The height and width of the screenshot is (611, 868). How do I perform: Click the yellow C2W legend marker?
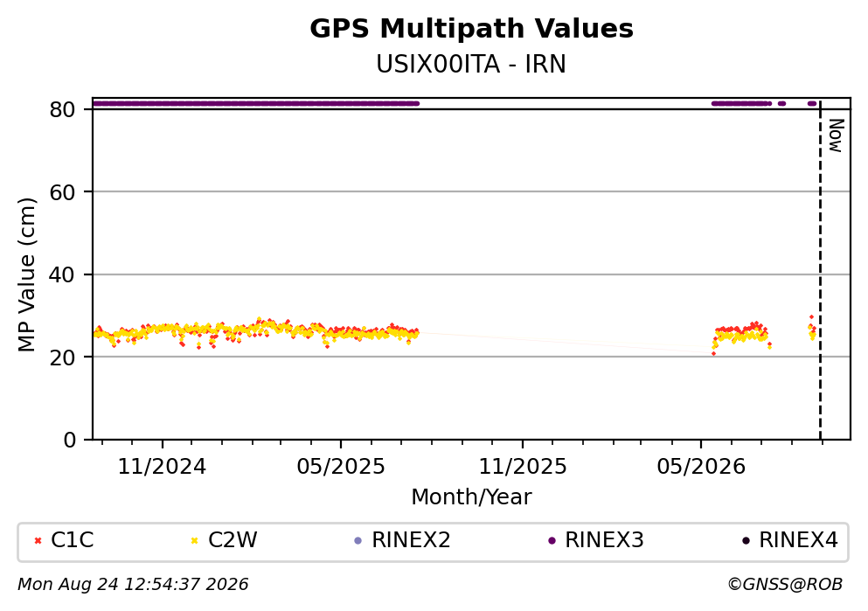coord(194,540)
